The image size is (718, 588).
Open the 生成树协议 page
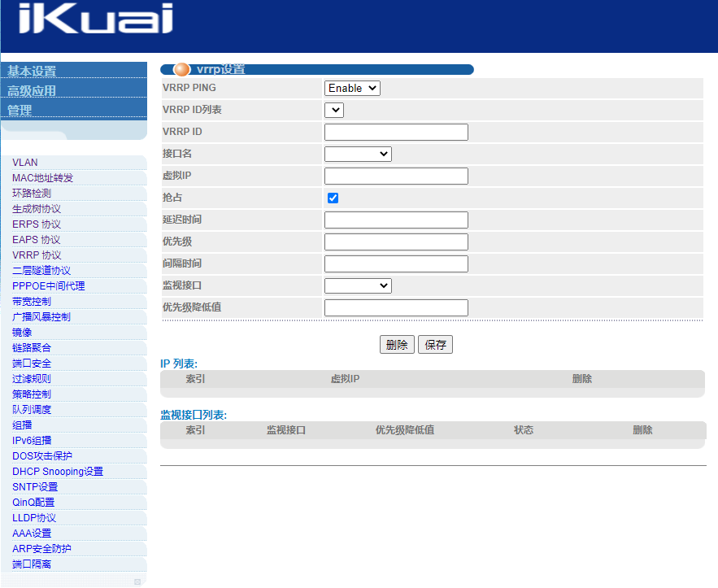[x=36, y=209]
